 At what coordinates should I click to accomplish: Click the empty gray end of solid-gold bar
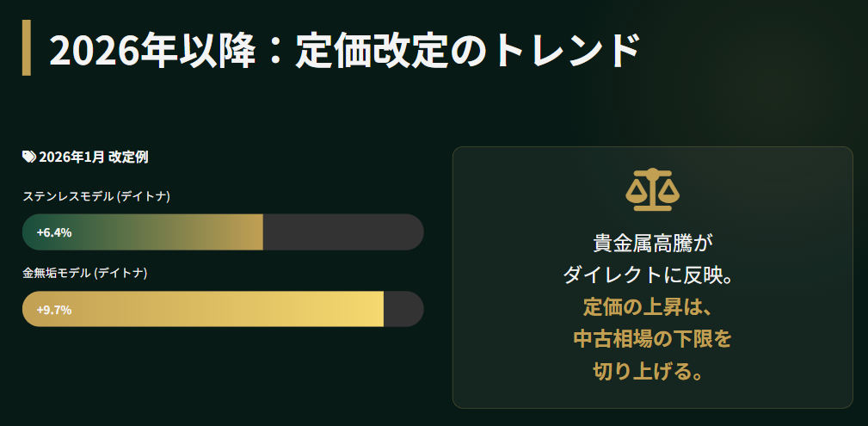[403, 309]
